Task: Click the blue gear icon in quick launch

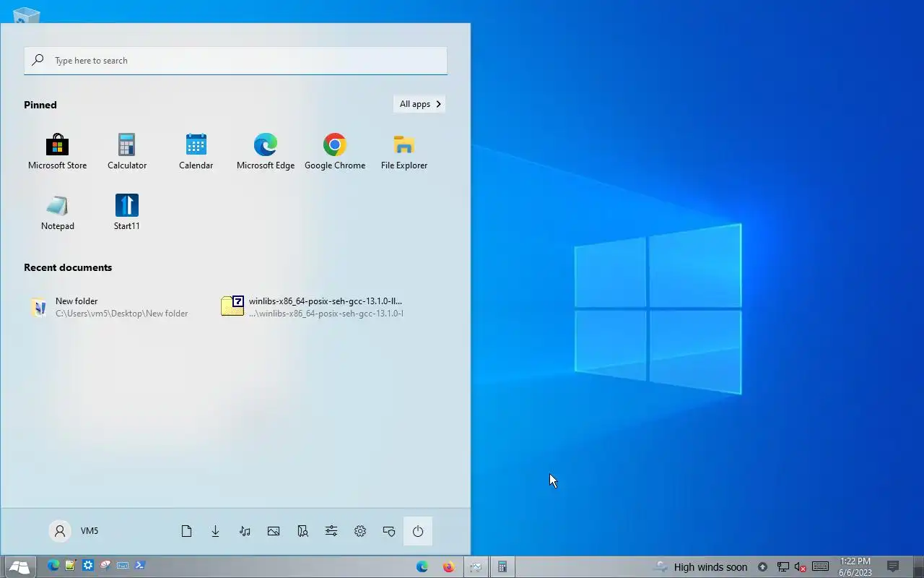Action: [x=88, y=566]
